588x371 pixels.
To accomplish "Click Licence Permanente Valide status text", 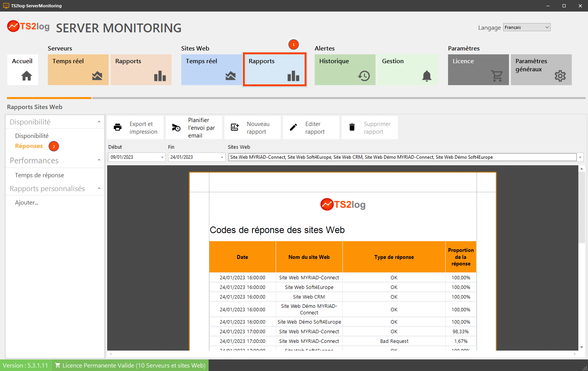I will (x=134, y=365).
